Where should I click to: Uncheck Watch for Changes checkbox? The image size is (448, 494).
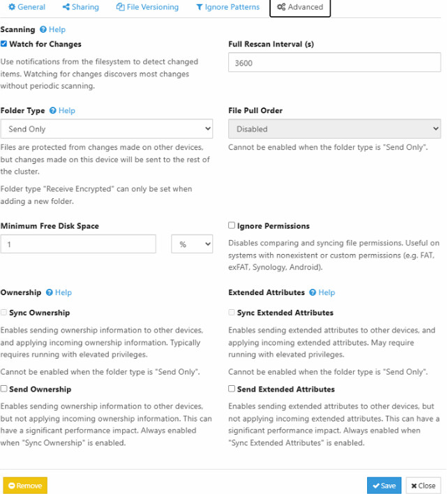pyautogui.click(x=4, y=44)
